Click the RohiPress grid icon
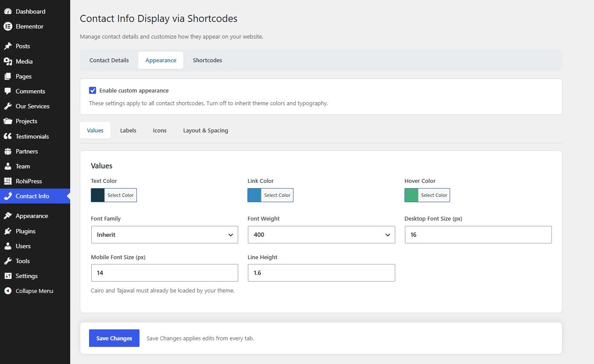Screen dimensions: 594x364 [x=7, y=181]
